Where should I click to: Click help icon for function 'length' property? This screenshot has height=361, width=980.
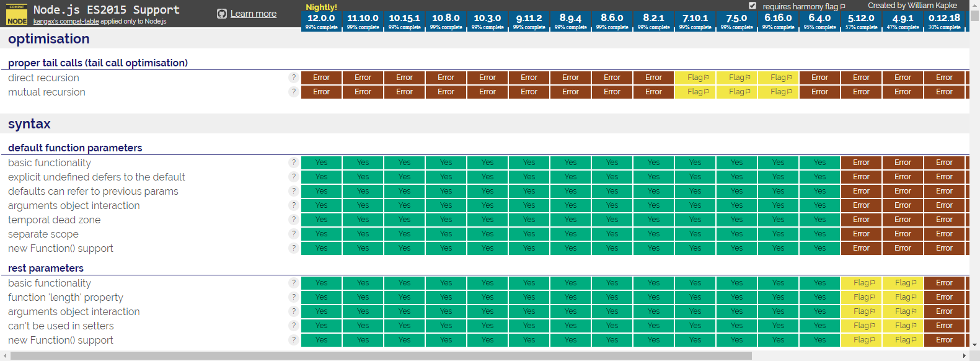point(293,297)
